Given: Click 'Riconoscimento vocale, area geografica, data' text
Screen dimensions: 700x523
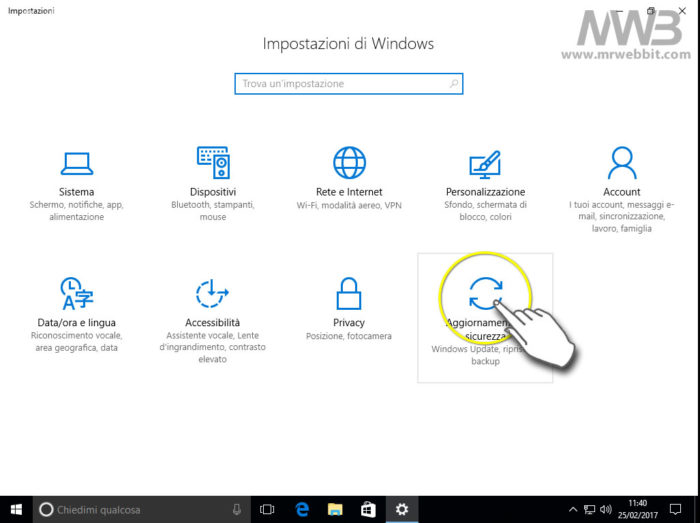Looking at the screenshot, I should pos(77,342).
